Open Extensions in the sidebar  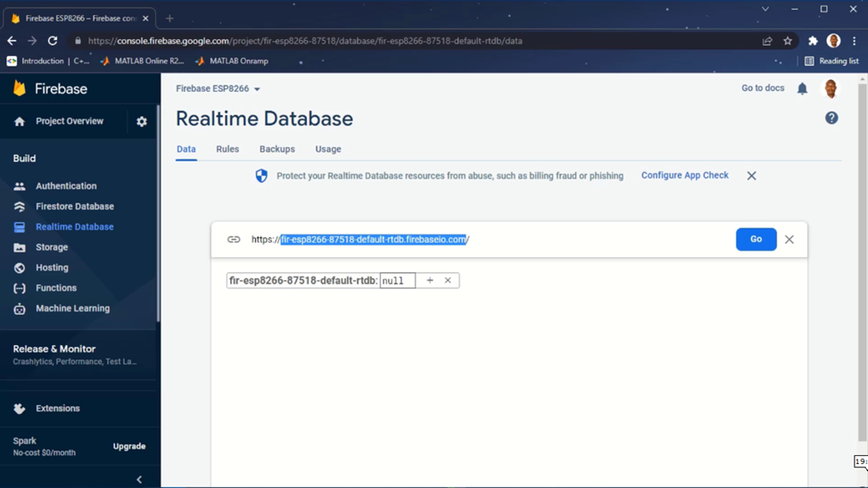point(57,409)
